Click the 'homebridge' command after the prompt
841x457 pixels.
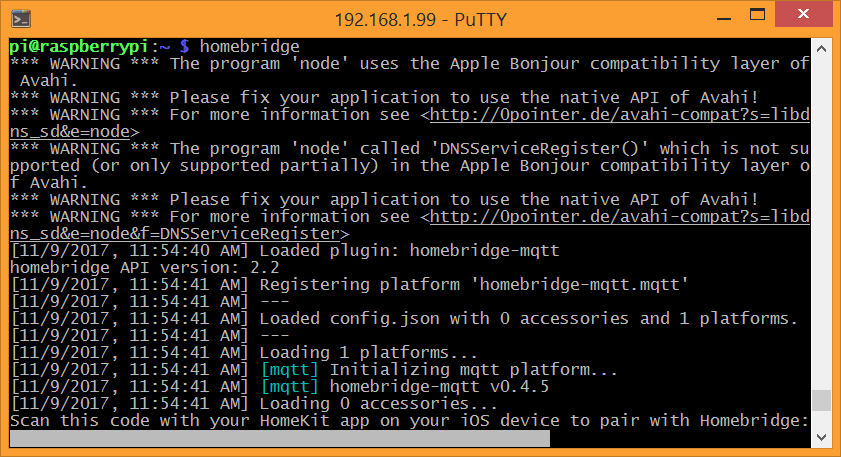[249, 47]
